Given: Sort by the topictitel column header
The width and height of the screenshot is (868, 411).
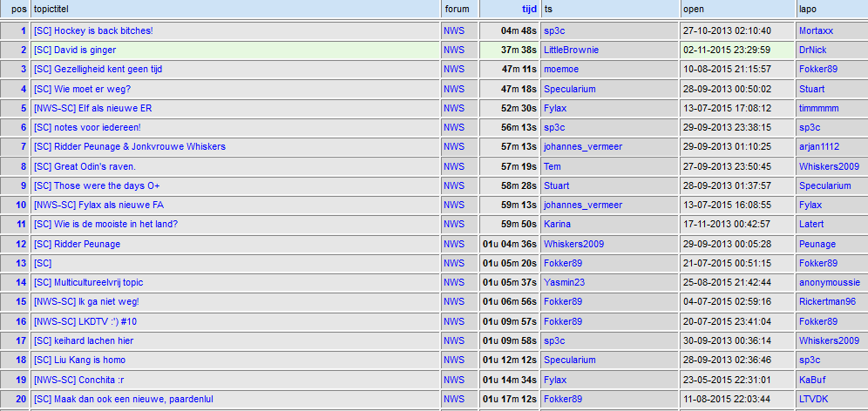Looking at the screenshot, I should 51,9.
